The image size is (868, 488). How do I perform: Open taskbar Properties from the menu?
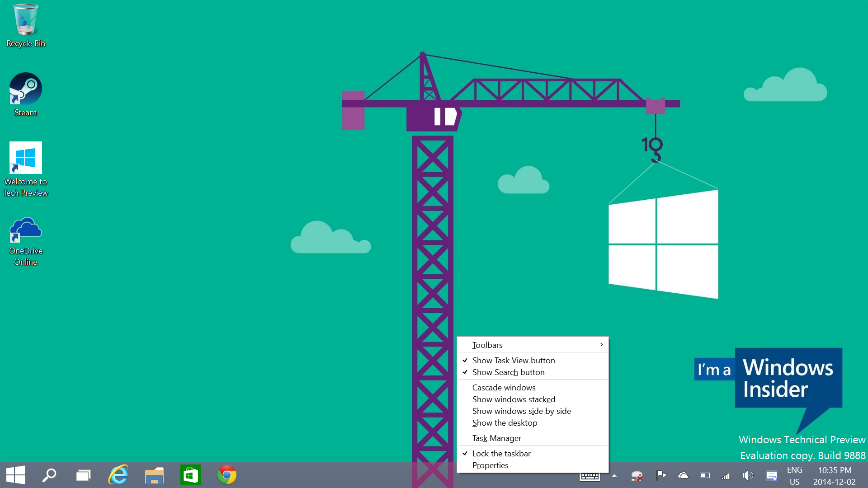pyautogui.click(x=490, y=465)
